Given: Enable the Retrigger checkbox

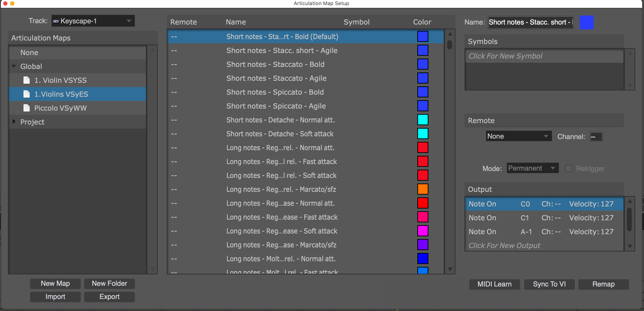Looking at the screenshot, I should coord(569,168).
